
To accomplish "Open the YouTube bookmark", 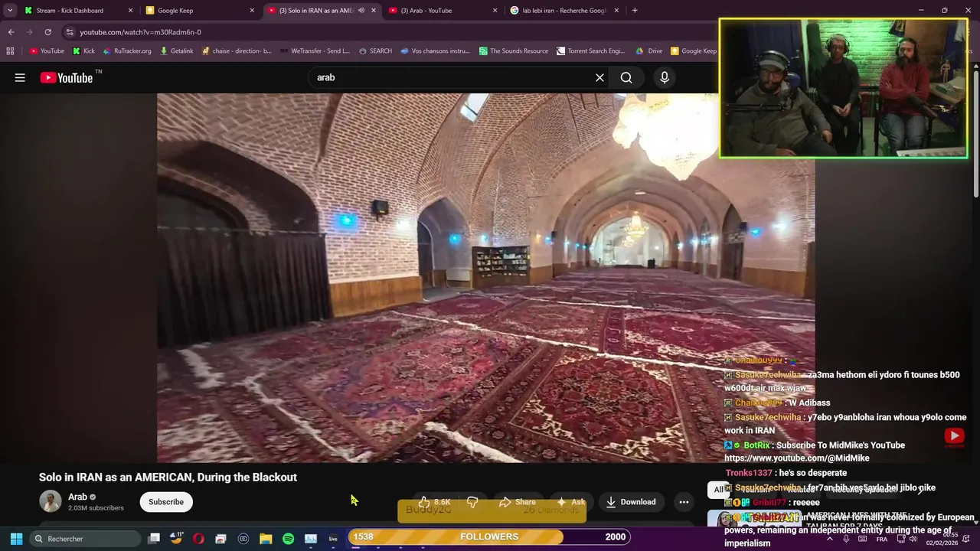I will click(x=47, y=51).
